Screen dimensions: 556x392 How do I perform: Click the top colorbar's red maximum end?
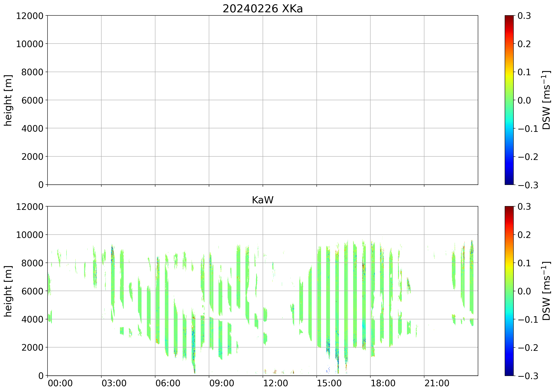click(x=509, y=17)
